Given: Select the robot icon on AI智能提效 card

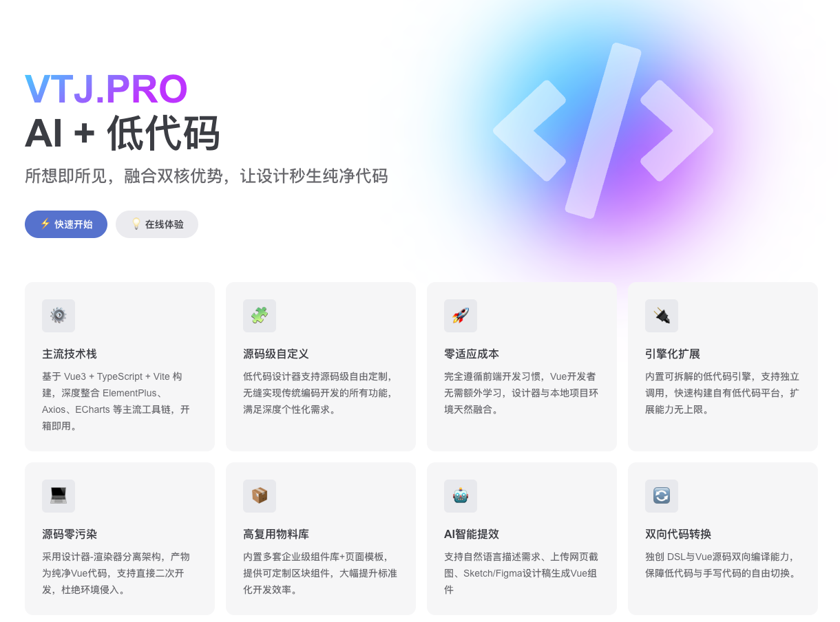Looking at the screenshot, I should pyautogui.click(x=461, y=496).
